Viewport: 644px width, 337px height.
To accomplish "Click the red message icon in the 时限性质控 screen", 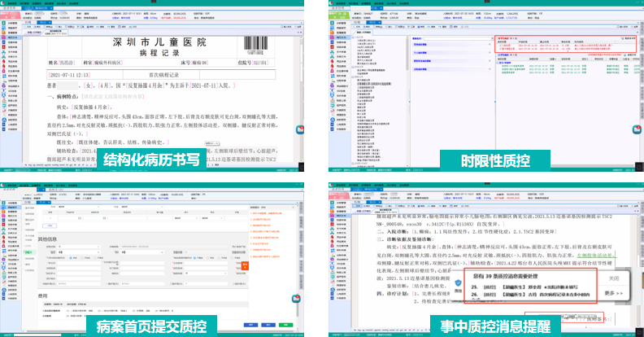I will click(x=636, y=130).
